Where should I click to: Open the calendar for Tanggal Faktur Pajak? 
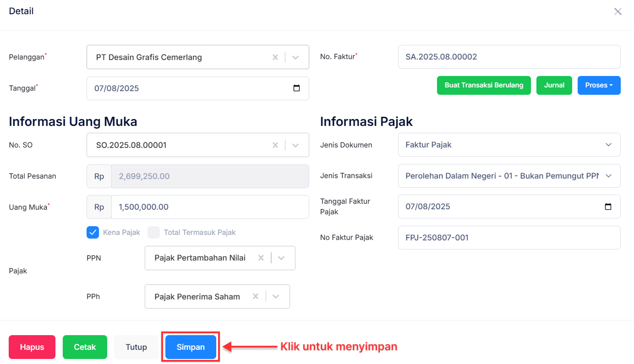tap(608, 206)
